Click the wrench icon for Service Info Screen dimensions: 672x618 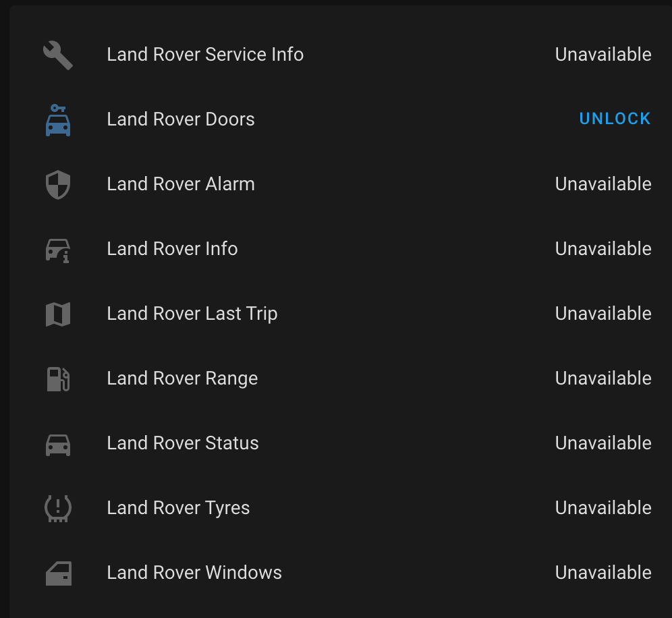coord(57,54)
